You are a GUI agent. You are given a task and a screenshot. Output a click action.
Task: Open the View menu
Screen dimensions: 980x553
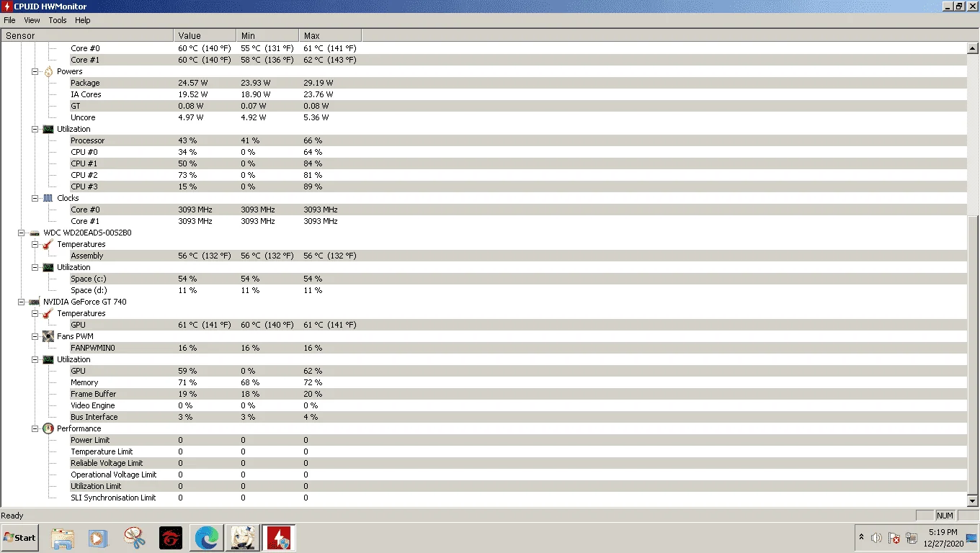point(32,20)
